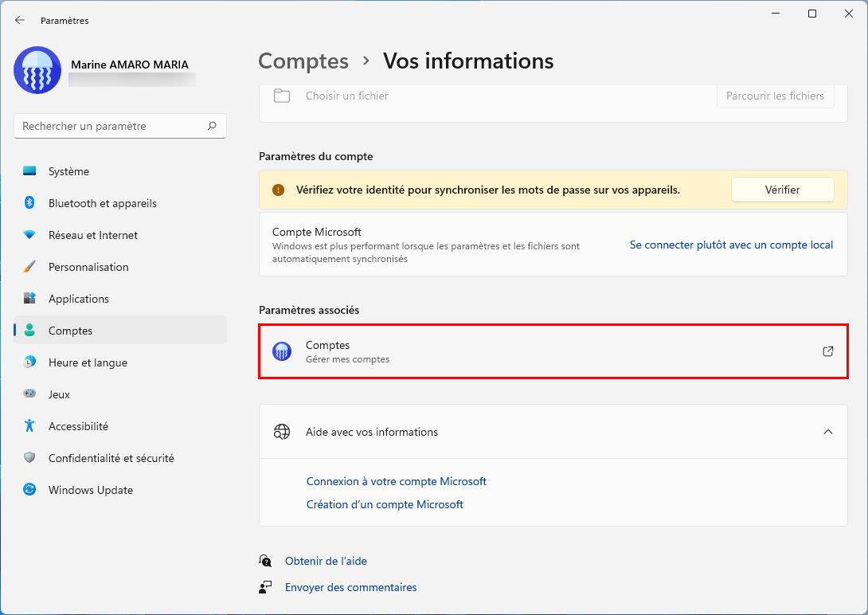Click Comptes in the breadcrumb

click(303, 61)
